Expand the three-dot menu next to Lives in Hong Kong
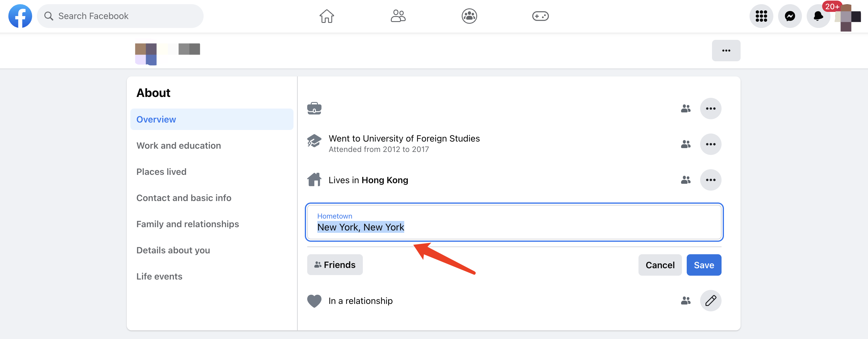The height and width of the screenshot is (339, 868). point(711,180)
